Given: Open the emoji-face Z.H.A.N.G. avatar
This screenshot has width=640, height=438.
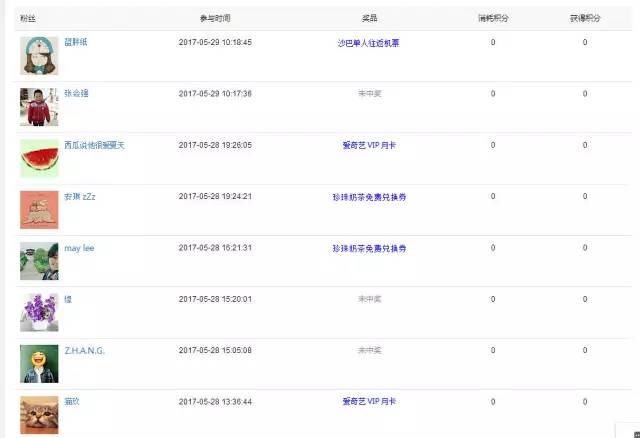Looking at the screenshot, I should [x=39, y=364].
